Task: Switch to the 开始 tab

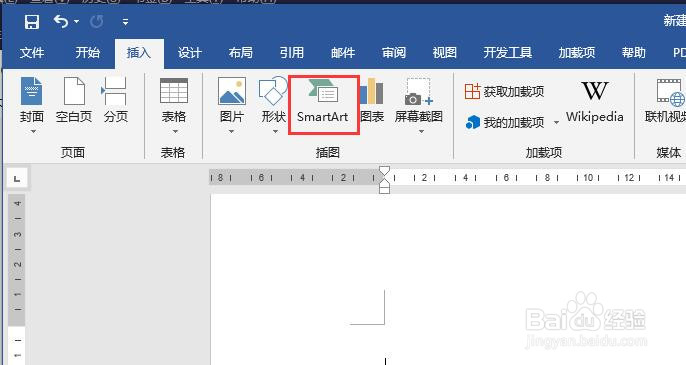Action: pyautogui.click(x=88, y=53)
